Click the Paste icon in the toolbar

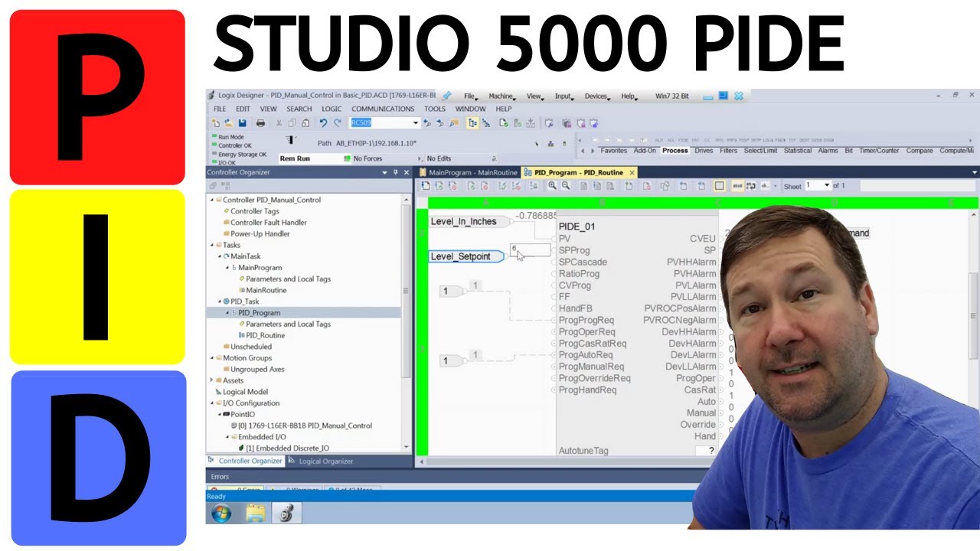coord(305,123)
